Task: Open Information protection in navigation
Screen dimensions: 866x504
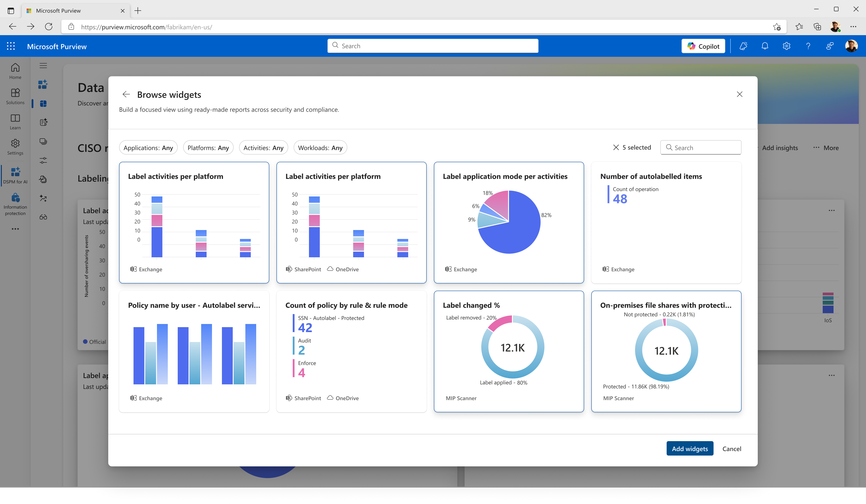Action: click(15, 204)
